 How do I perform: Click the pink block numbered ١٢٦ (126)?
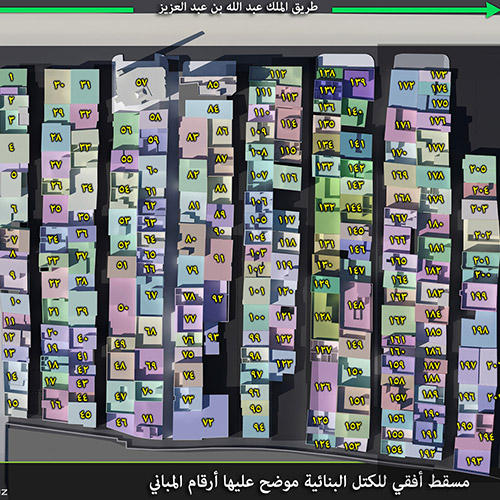tap(323, 387)
